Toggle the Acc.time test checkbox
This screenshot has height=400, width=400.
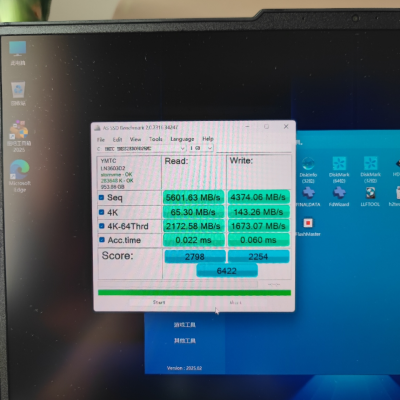click(x=101, y=240)
